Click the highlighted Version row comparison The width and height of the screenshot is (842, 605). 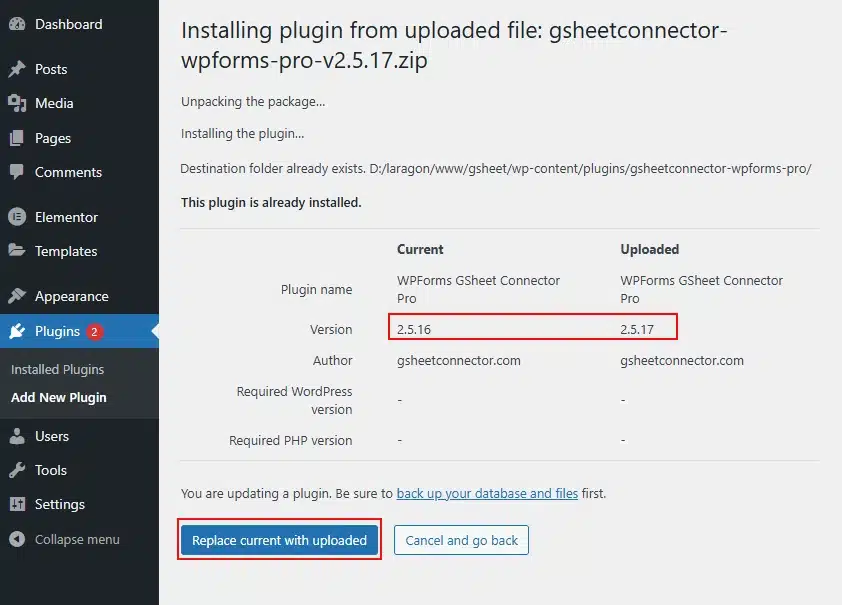533,327
